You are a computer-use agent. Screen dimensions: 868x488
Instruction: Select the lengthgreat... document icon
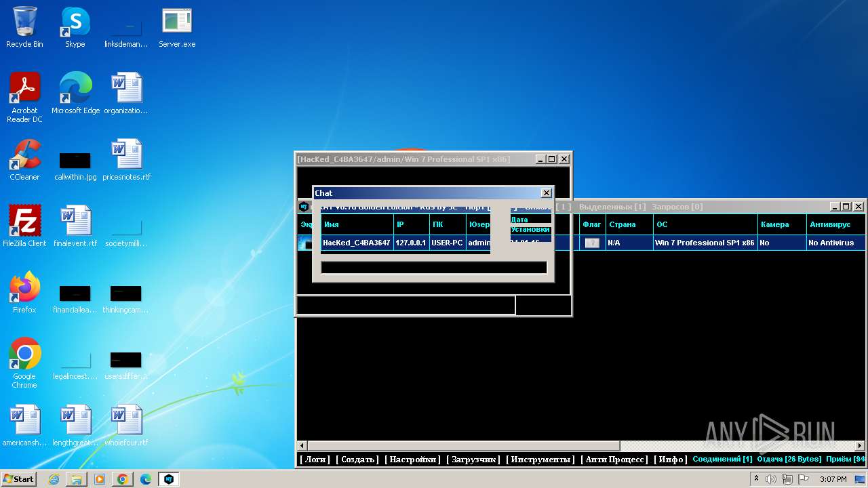(75, 426)
